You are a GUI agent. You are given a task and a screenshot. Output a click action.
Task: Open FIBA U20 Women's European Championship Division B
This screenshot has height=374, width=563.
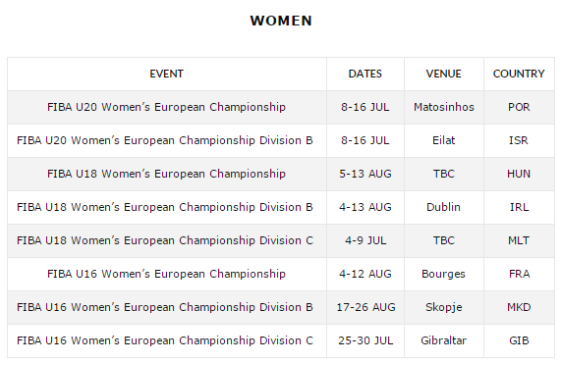[165, 140]
